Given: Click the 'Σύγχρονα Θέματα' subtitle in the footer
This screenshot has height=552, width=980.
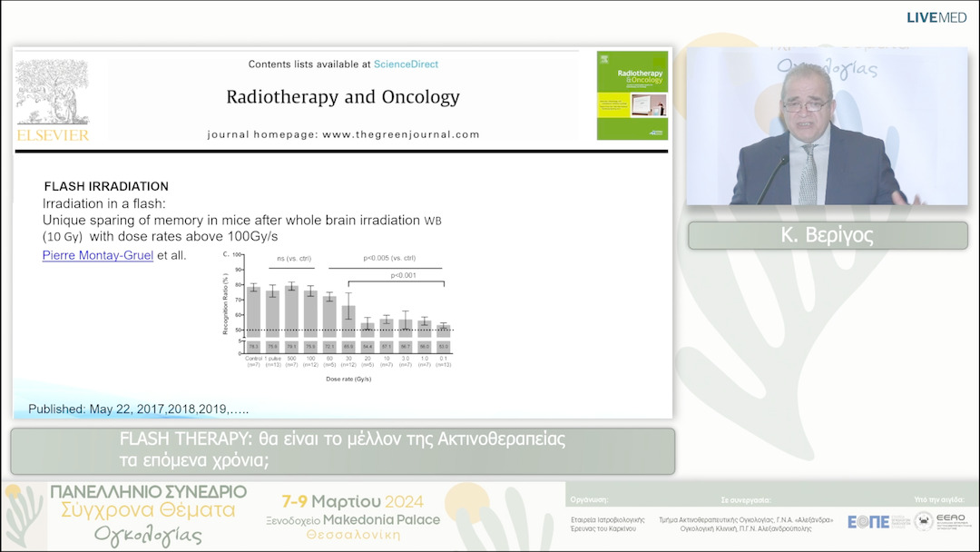Looking at the screenshot, I should click(x=148, y=511).
